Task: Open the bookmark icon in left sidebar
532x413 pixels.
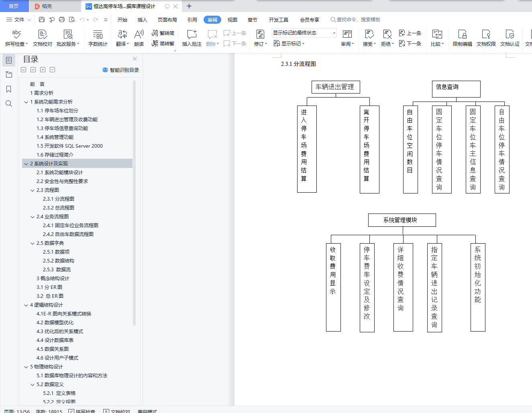Action: [9, 89]
